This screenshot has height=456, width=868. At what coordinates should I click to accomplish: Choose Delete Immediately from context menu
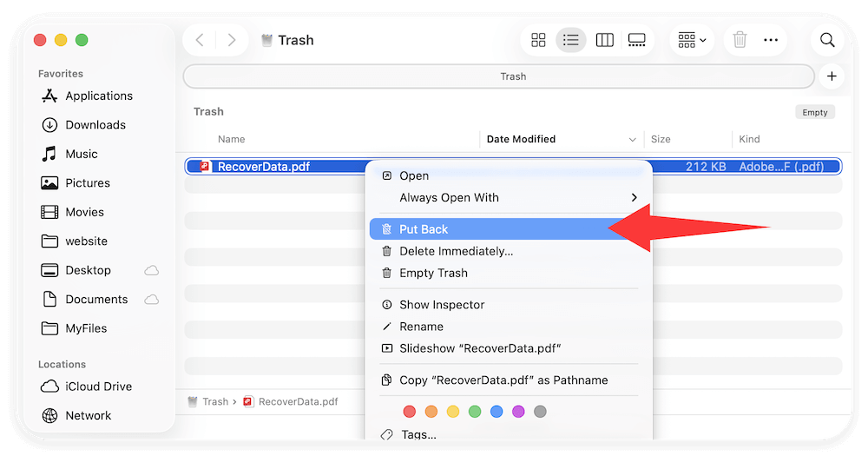(x=510, y=251)
